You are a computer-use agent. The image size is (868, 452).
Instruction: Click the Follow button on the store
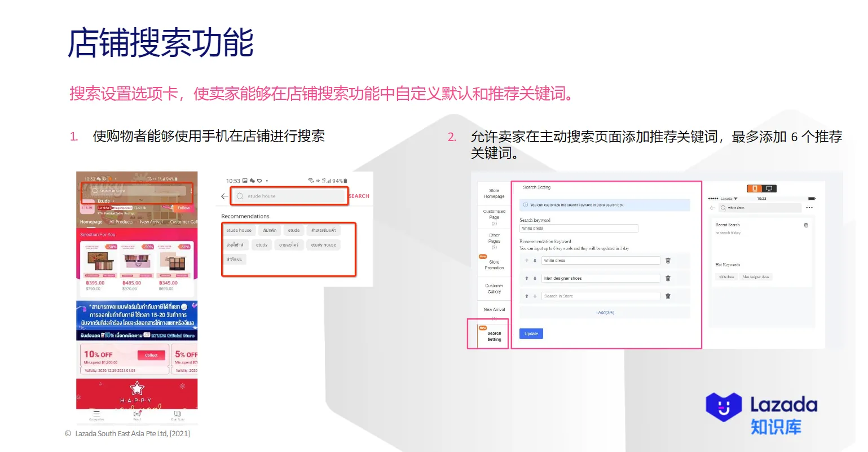(x=183, y=208)
